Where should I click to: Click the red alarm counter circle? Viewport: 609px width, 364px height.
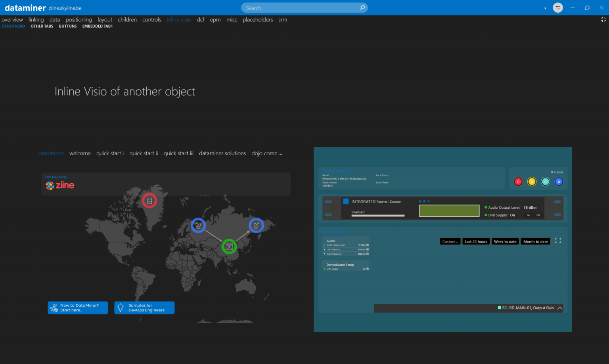click(x=518, y=182)
